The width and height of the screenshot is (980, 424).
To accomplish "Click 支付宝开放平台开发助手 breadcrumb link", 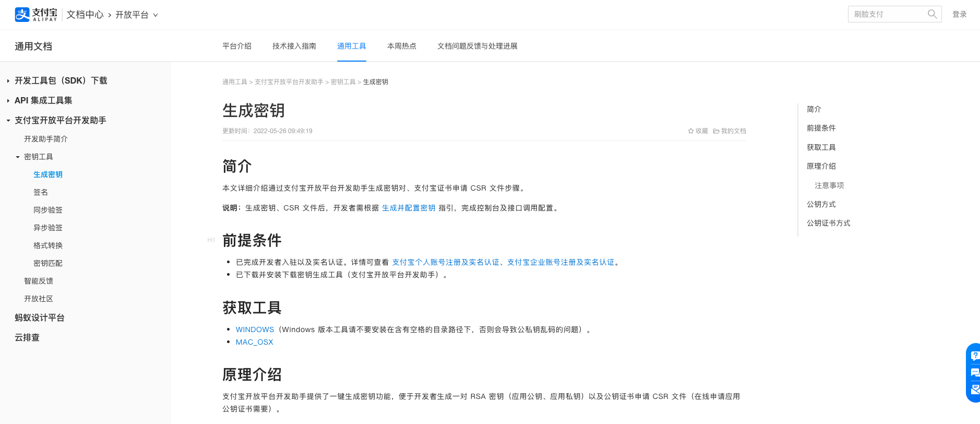I will (x=289, y=82).
